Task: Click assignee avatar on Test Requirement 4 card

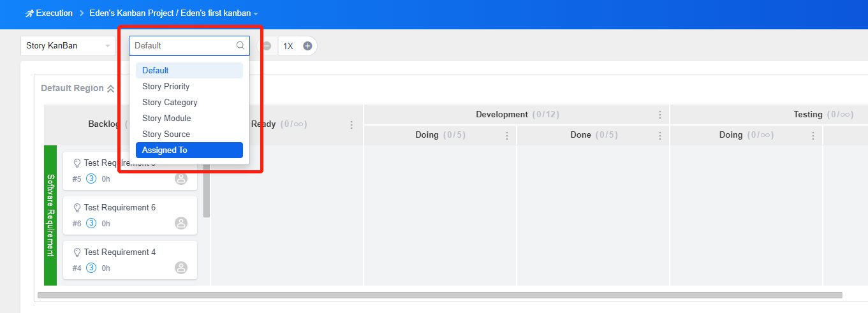Action: click(181, 268)
